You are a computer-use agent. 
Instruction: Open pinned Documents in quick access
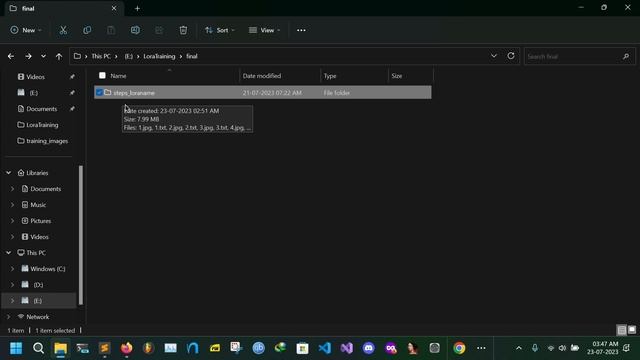click(x=42, y=109)
